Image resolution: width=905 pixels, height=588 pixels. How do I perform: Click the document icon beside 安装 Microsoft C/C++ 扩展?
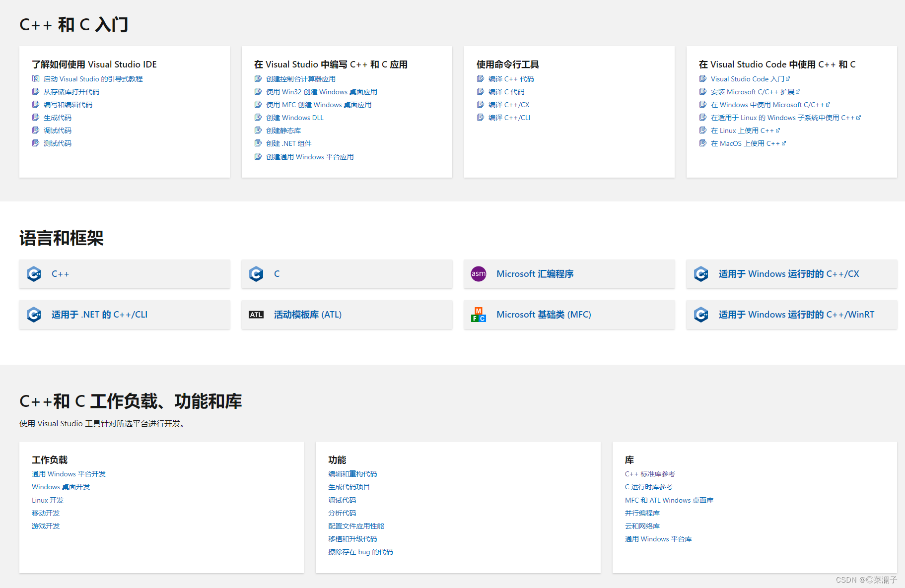[x=703, y=91]
